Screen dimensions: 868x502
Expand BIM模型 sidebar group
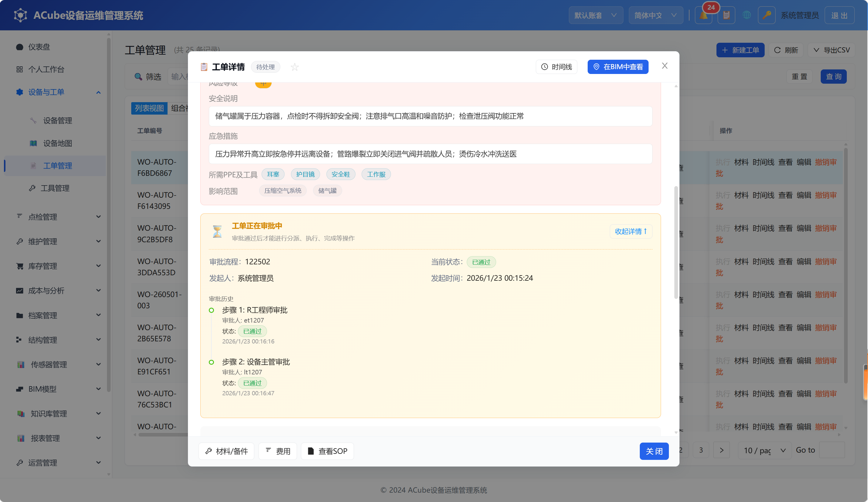[x=55, y=389]
